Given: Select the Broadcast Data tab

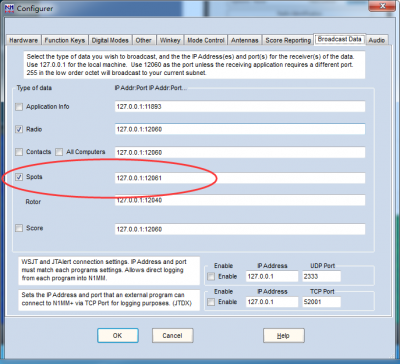Looking at the screenshot, I should 339,39.
